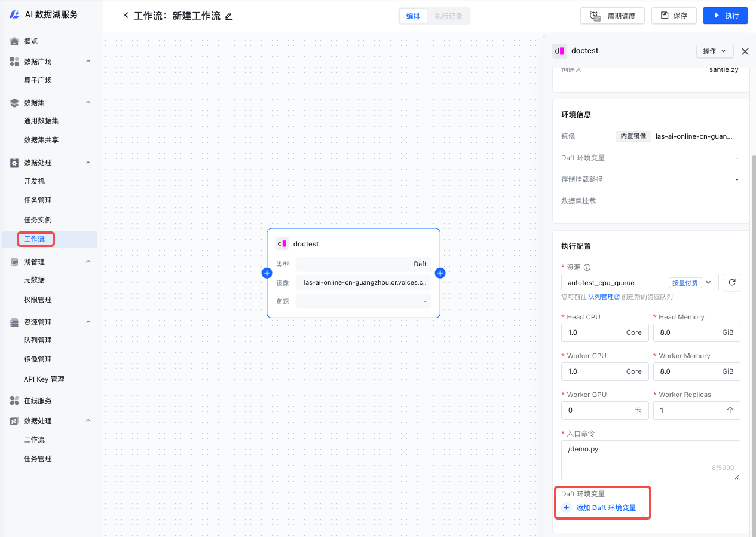The height and width of the screenshot is (537, 756).
Task: Click plus icon for 添加 Daft 环境变量
Action: coord(567,508)
